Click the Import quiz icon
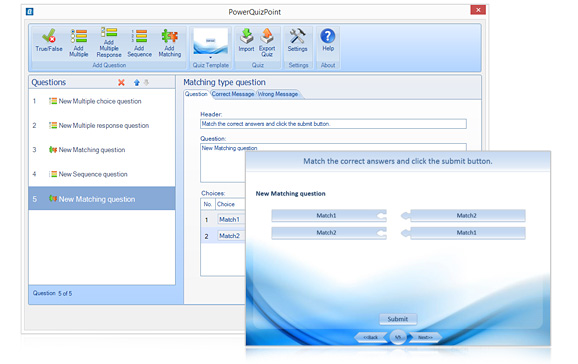Screen dimensions: 578x364 tap(246, 40)
